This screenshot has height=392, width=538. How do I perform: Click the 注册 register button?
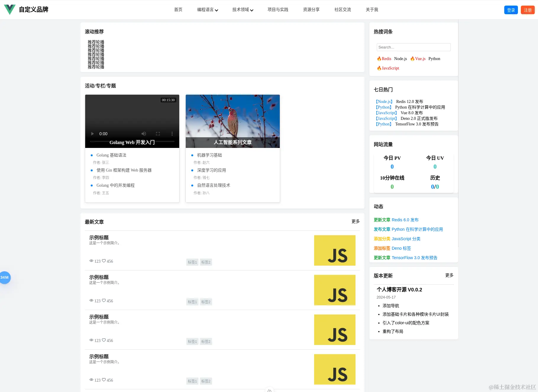point(528,10)
